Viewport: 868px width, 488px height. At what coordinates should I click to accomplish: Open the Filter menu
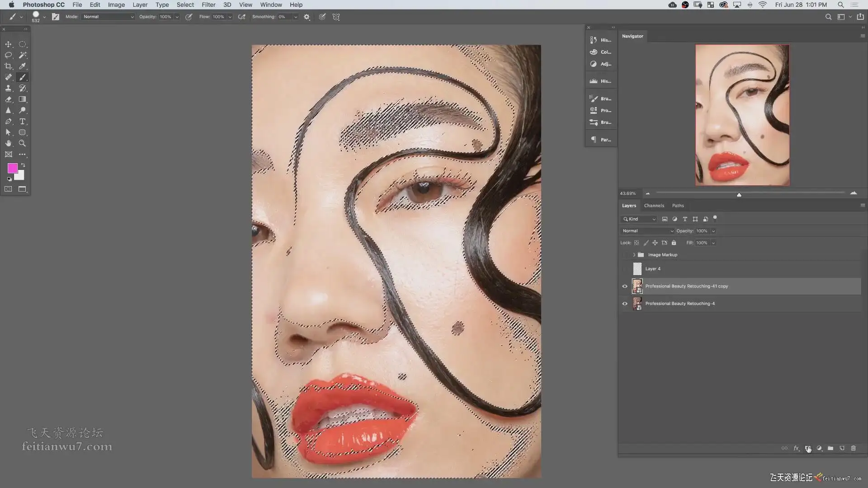point(208,5)
